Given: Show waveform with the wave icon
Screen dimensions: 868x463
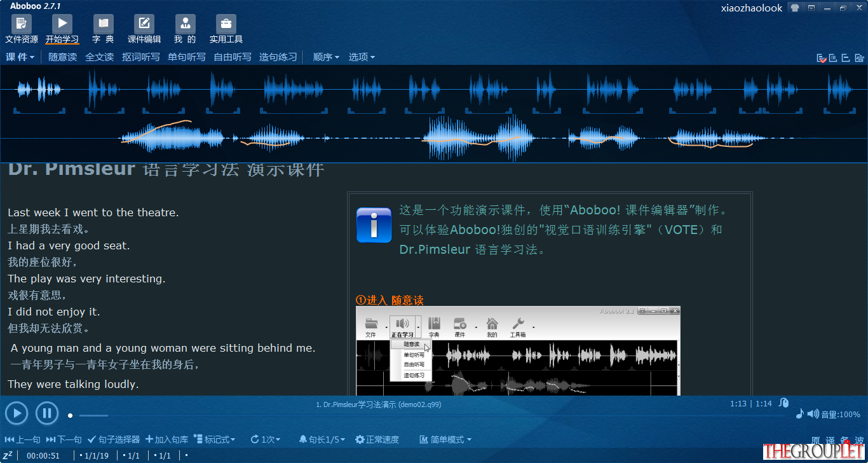Looking at the screenshot, I should (x=858, y=58).
